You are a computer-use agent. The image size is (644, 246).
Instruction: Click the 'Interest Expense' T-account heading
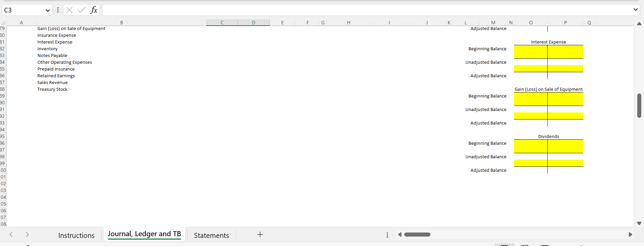549,42
